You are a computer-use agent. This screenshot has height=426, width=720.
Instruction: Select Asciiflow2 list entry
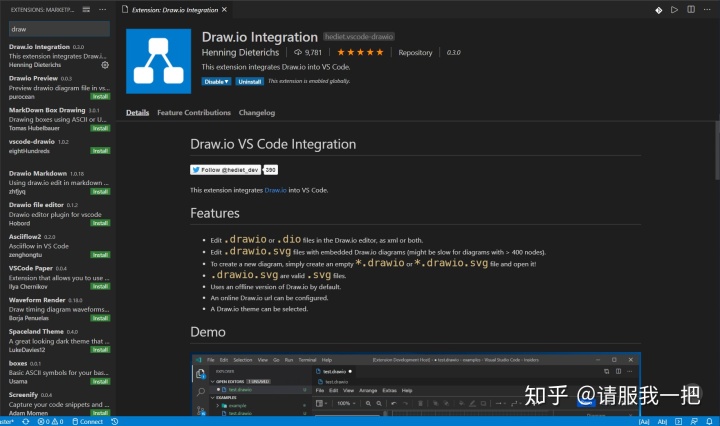58,246
